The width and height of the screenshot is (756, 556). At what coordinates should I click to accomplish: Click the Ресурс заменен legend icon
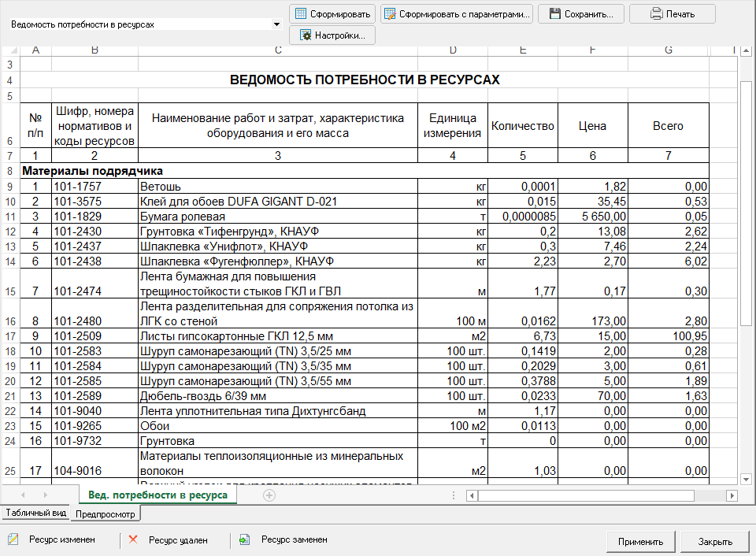[x=244, y=539]
